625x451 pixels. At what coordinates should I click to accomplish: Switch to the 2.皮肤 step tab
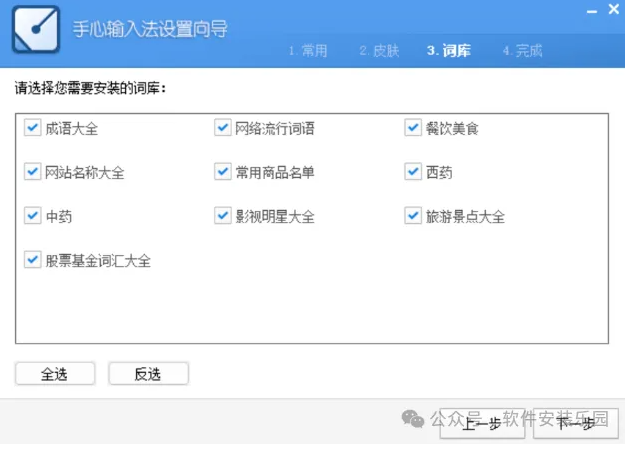(379, 51)
